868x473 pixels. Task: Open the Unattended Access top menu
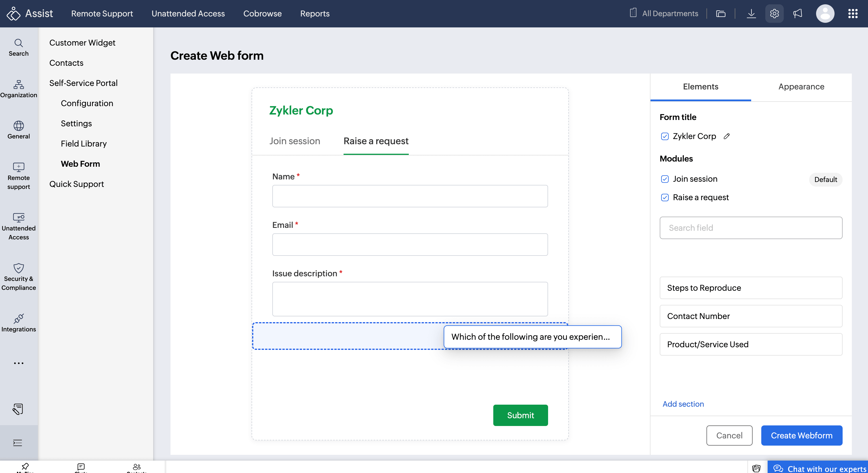click(x=188, y=14)
